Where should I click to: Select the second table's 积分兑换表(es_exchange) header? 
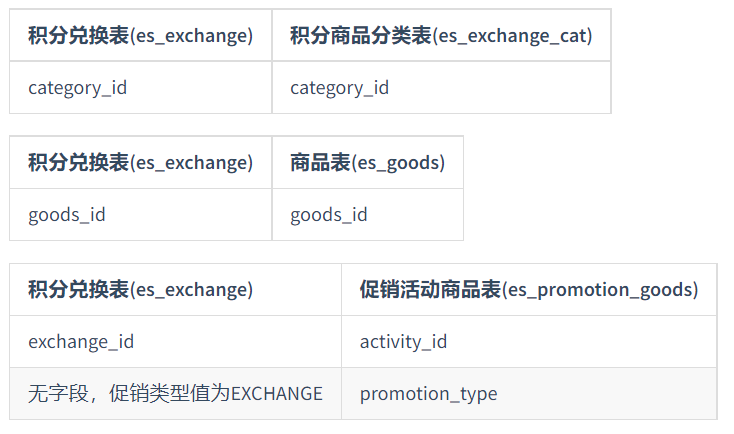pyautogui.click(x=140, y=162)
